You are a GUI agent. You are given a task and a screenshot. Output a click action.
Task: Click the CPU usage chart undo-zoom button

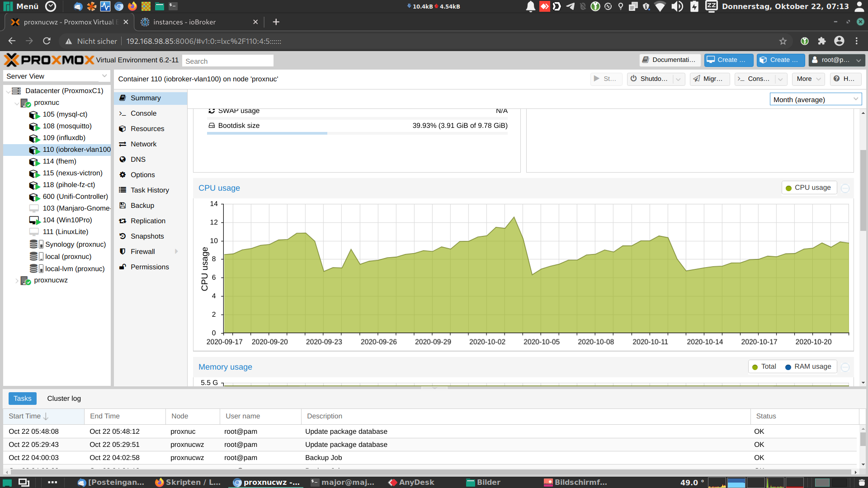click(845, 188)
